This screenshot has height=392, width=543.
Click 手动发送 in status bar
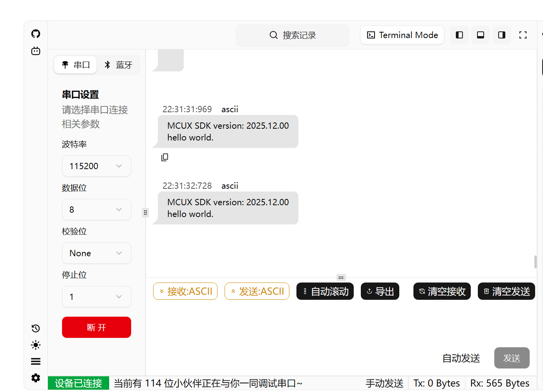tap(385, 383)
